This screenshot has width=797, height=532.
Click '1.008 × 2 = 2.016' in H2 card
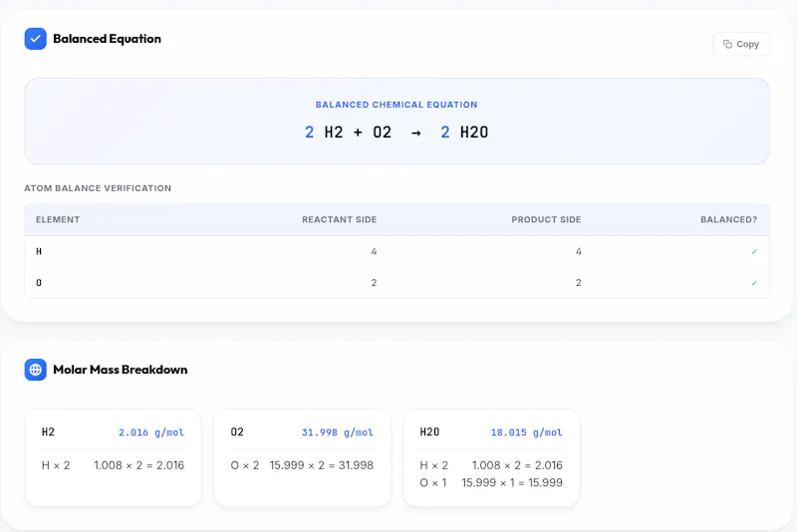pyautogui.click(x=138, y=465)
